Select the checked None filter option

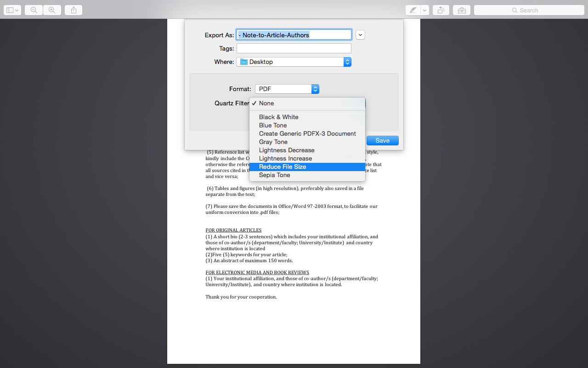coord(266,103)
